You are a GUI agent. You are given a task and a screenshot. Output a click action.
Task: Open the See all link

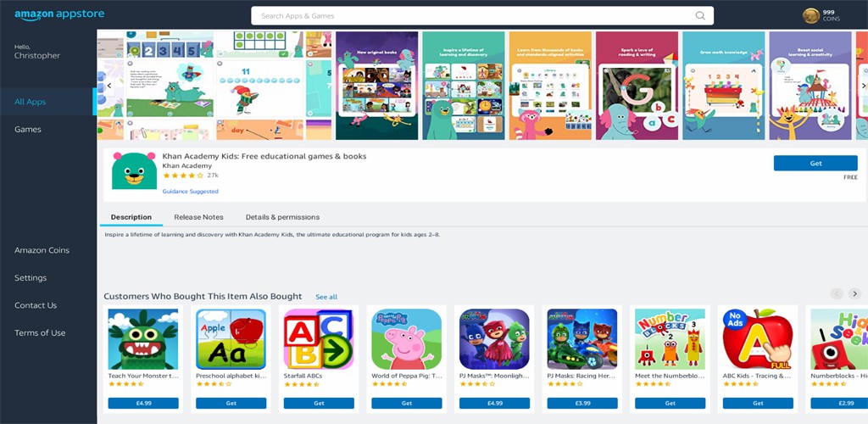[x=326, y=298]
